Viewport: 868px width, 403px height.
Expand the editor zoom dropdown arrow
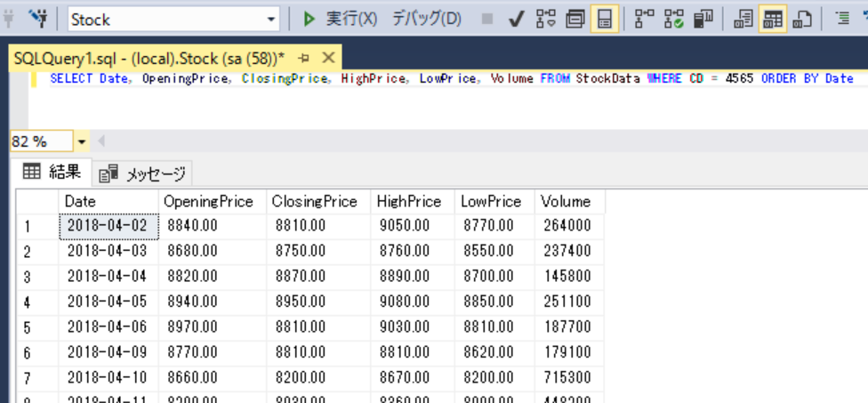82,141
